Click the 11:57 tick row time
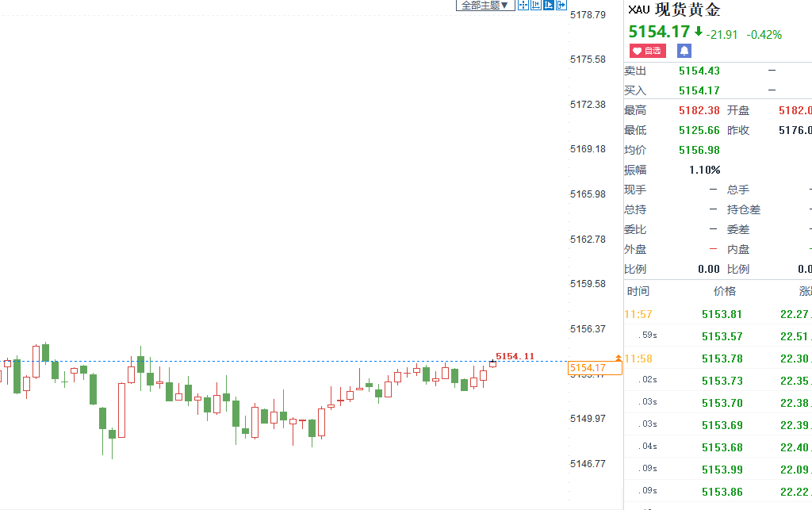812x510 pixels. tap(638, 314)
